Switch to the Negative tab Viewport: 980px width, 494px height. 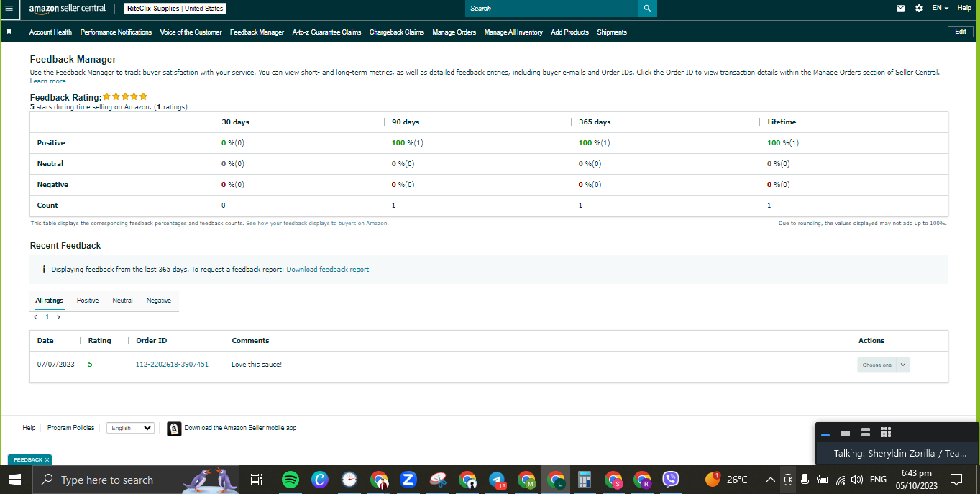[159, 301]
